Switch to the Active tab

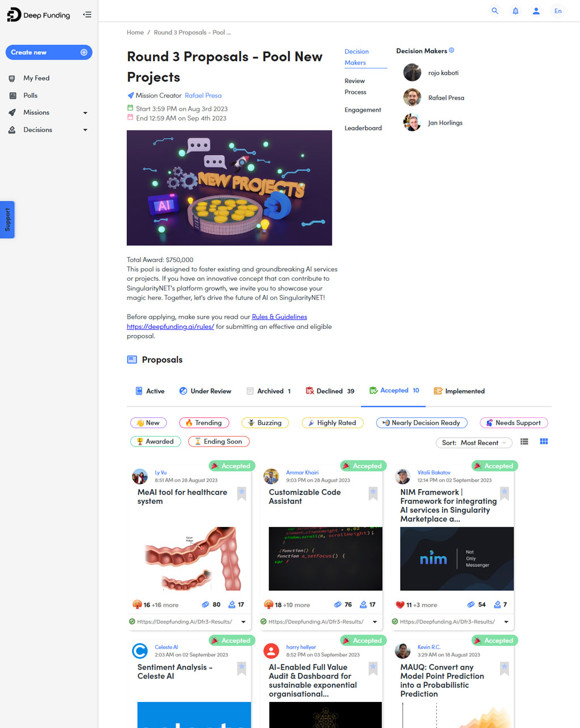click(x=150, y=391)
